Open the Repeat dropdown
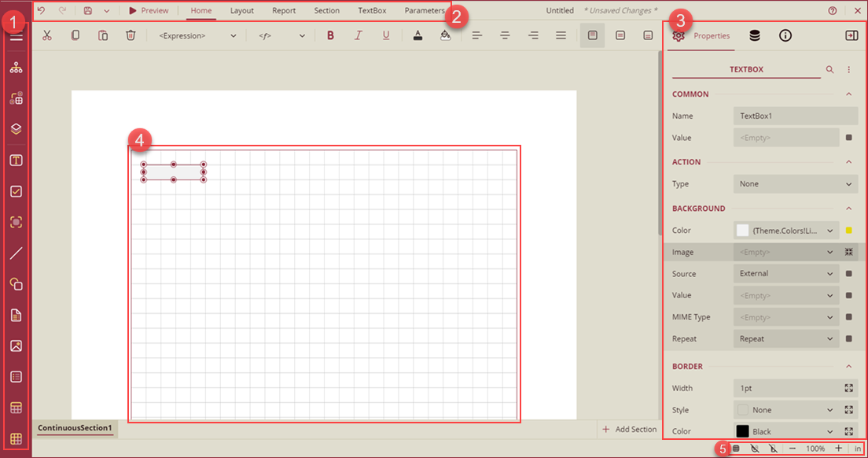 coord(786,338)
